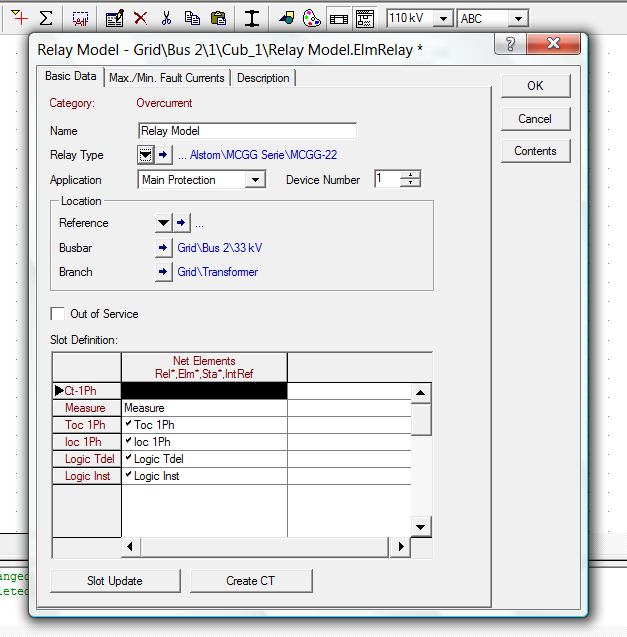This screenshot has width=627, height=637.
Task: Click the summation (sigma) toolbar icon
Action: [x=46, y=18]
